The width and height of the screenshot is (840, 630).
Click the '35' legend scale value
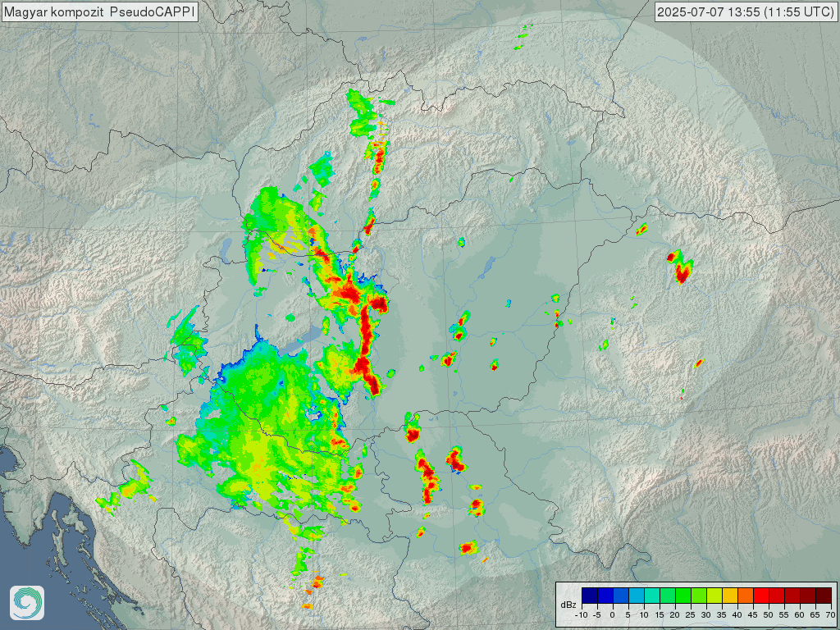(x=722, y=615)
